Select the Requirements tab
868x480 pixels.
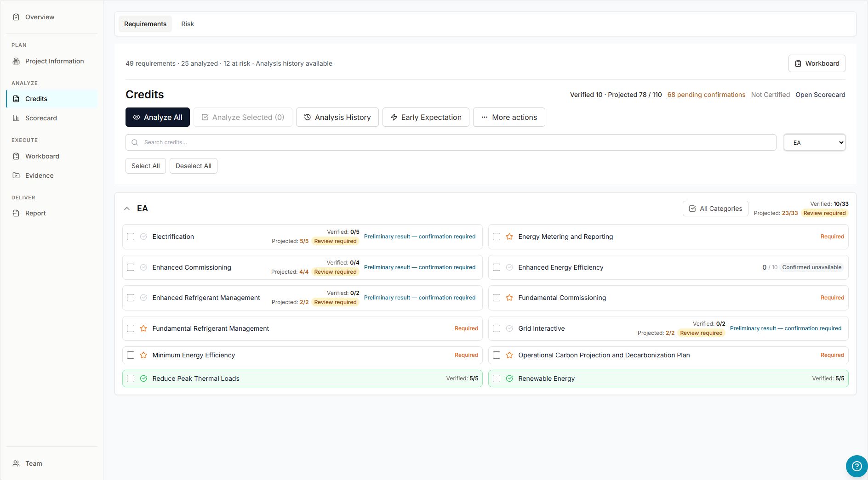[x=145, y=24]
